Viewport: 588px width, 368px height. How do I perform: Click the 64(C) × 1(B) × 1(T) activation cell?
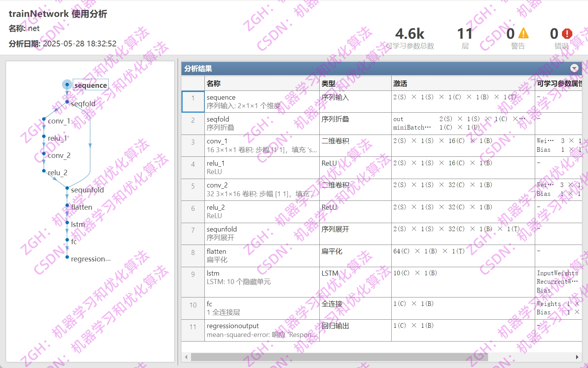(463, 256)
